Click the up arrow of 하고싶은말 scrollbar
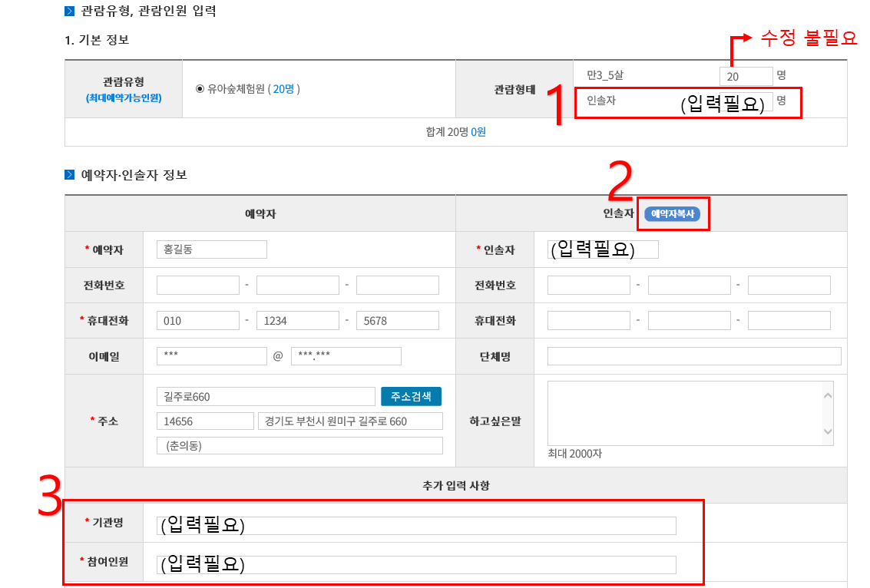Viewport: 870px width, 588px height. [827, 395]
